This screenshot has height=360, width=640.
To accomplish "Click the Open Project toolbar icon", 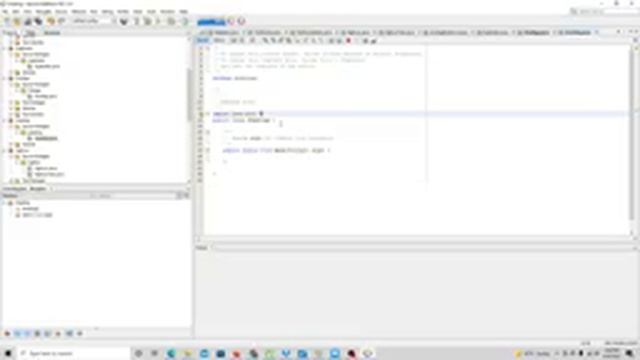I will click(28, 21).
